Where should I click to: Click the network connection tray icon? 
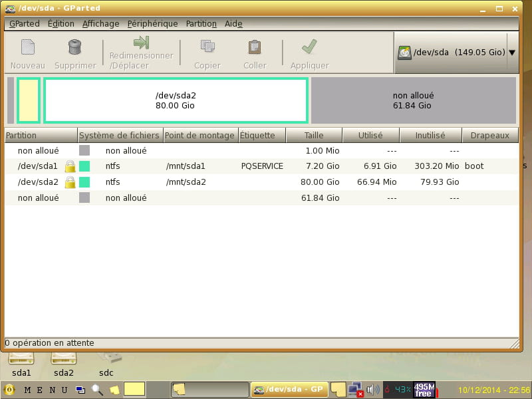pos(356,390)
